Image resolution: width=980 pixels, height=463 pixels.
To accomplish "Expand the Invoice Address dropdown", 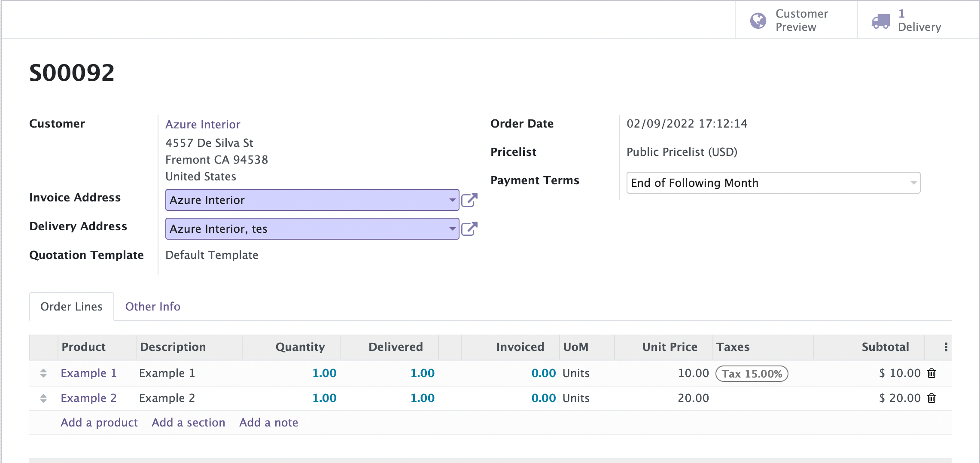I will coord(452,200).
